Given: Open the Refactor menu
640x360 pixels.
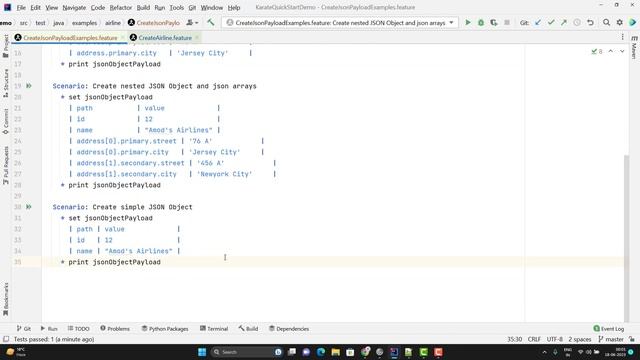Looking at the screenshot, I should [121, 7].
